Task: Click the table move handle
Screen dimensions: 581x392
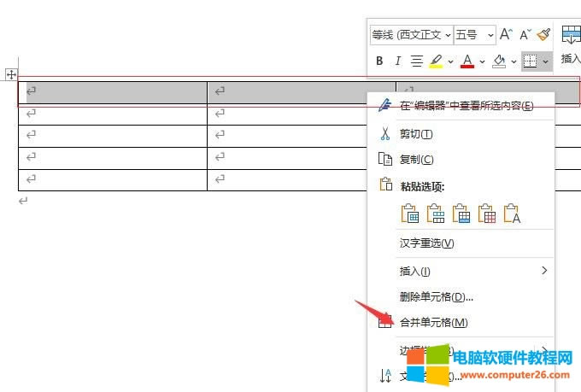Action: click(11, 74)
